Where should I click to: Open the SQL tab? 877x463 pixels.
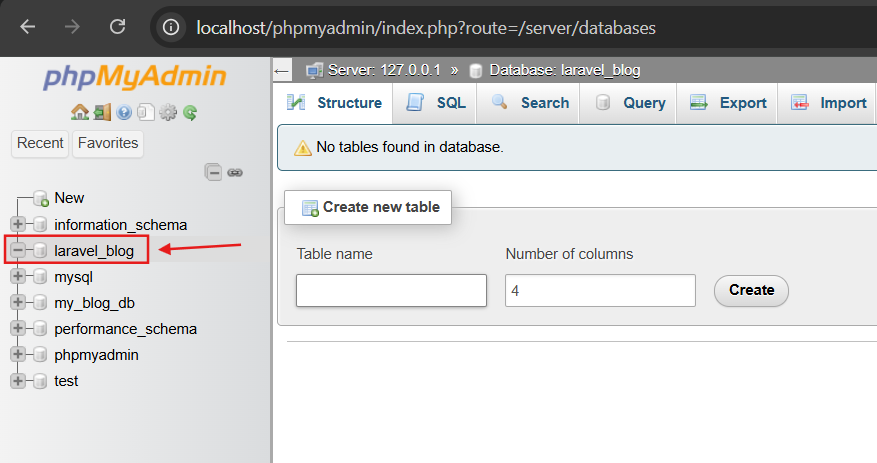coord(435,103)
